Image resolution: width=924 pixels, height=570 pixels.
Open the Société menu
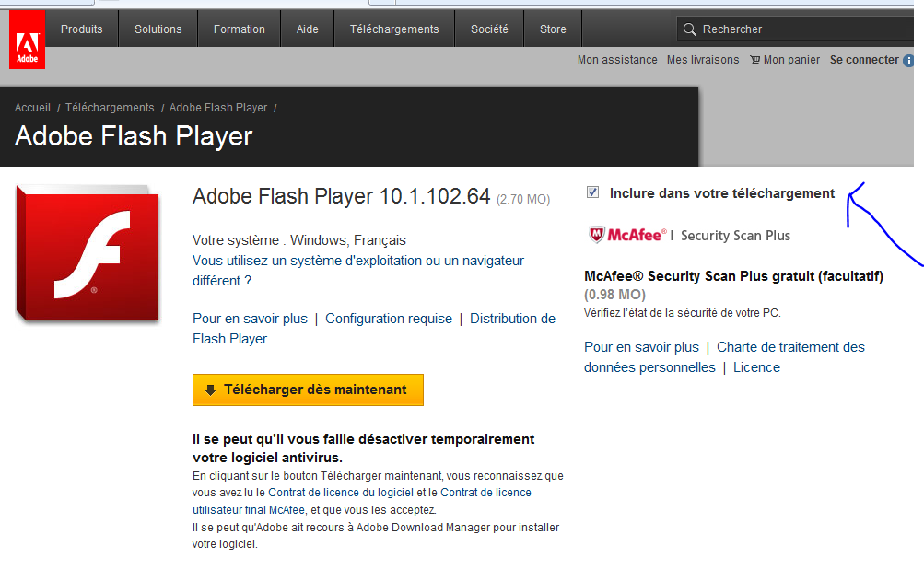(489, 29)
